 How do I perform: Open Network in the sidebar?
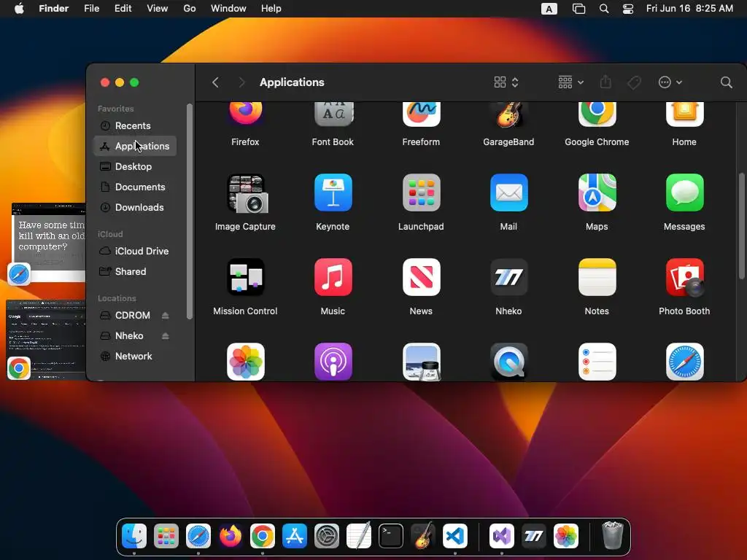(135, 356)
